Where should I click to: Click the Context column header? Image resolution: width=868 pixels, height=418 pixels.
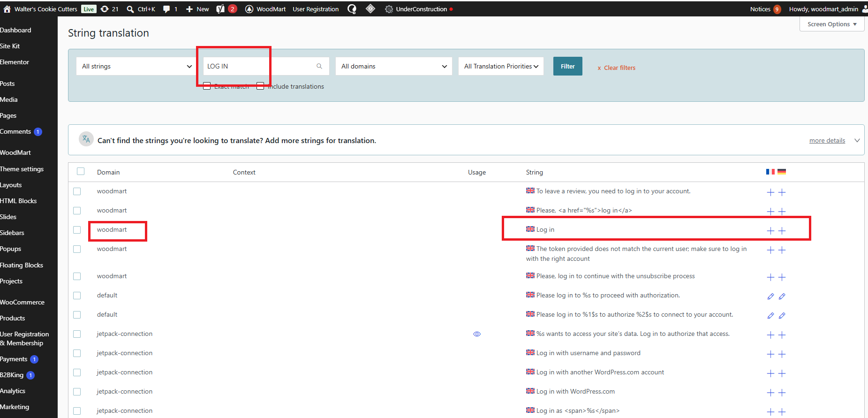pos(244,172)
